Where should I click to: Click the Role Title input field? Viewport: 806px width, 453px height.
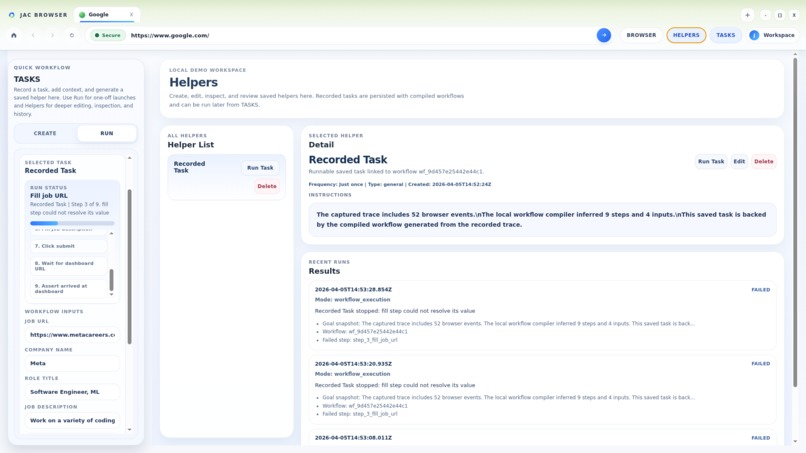pos(72,392)
